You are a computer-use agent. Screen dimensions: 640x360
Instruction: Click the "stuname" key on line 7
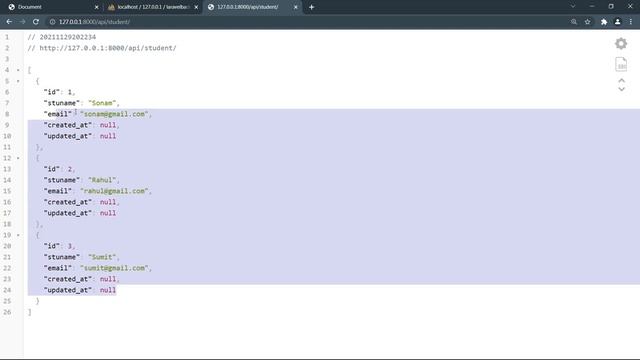(x=62, y=103)
